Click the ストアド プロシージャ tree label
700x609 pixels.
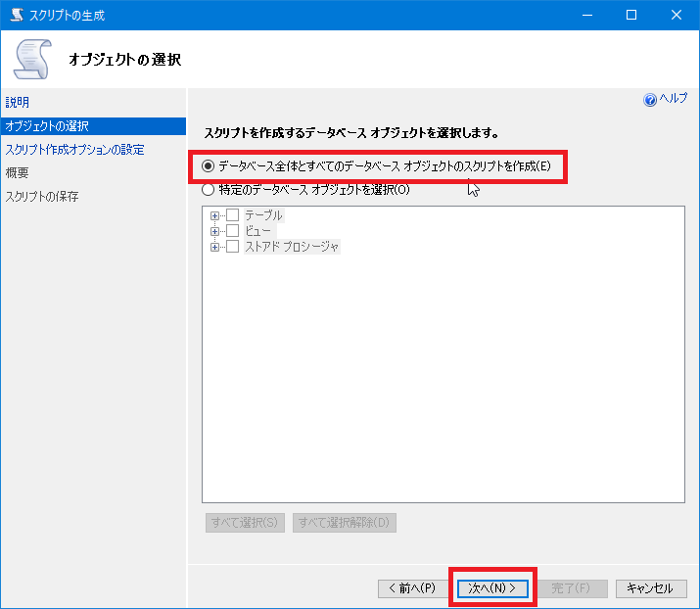(291, 247)
